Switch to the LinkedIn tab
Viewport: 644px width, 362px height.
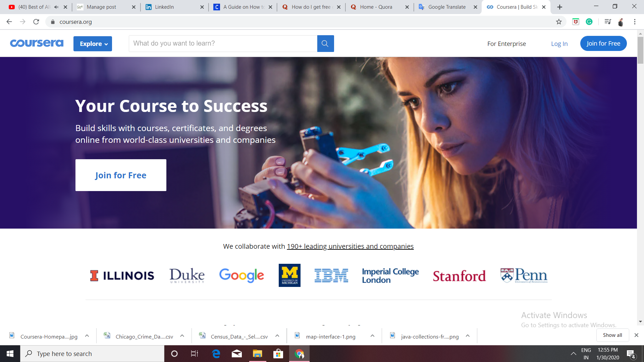click(164, 7)
